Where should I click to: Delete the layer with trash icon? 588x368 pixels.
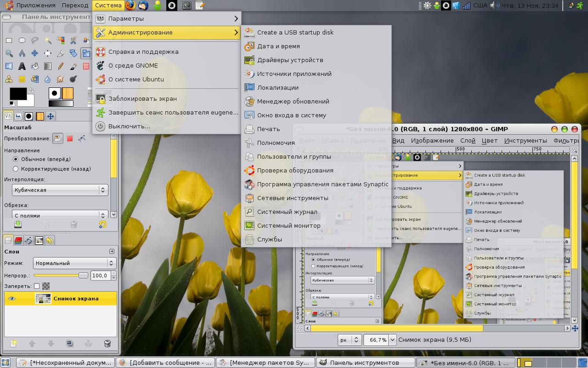(107, 343)
